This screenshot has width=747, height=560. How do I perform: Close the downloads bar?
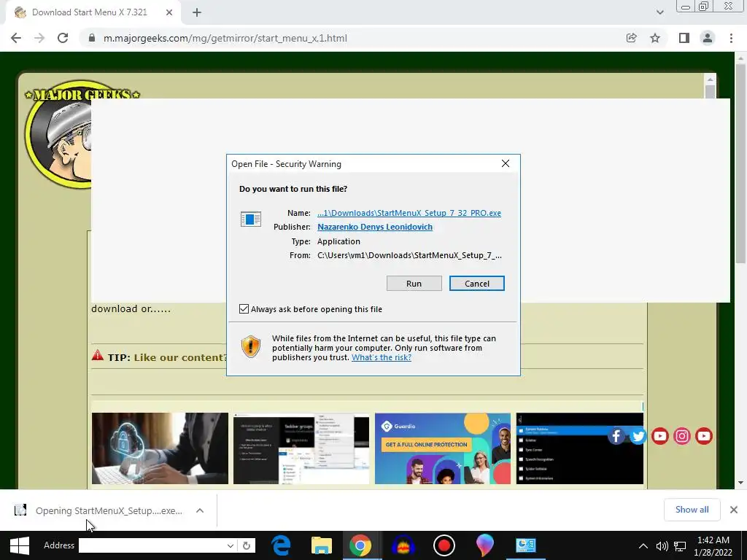734,510
